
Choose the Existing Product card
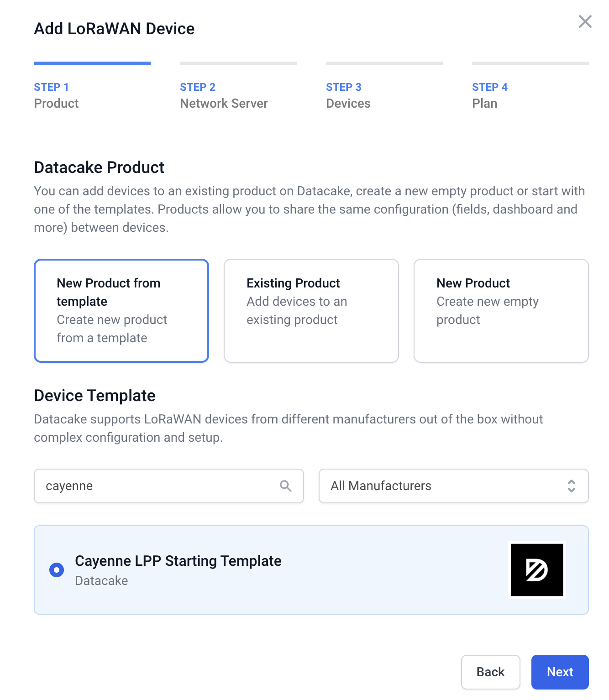(311, 311)
